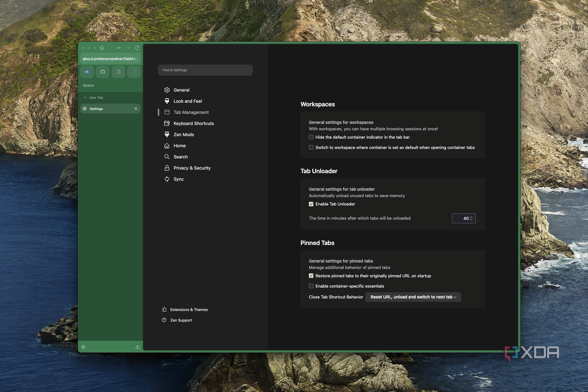The height and width of the screenshot is (392, 588).
Task: Click the unload minutes field showing 40
Action: (x=464, y=218)
